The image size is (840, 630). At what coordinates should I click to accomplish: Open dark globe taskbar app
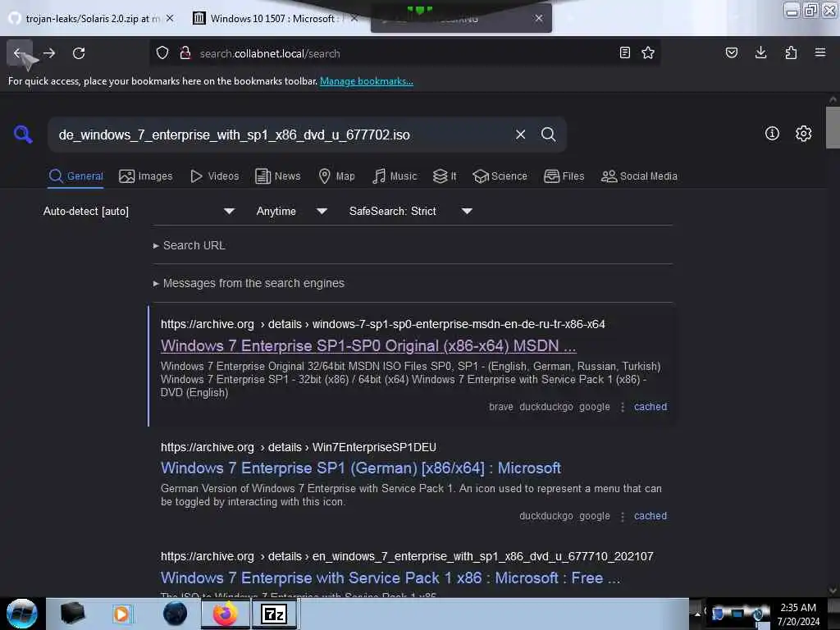pos(175,614)
